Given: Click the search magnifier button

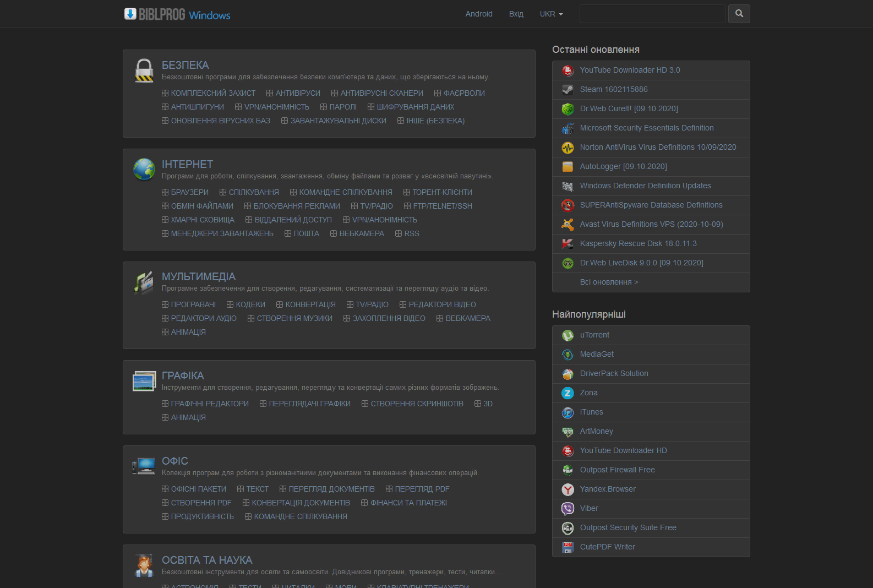Looking at the screenshot, I should pyautogui.click(x=739, y=14).
